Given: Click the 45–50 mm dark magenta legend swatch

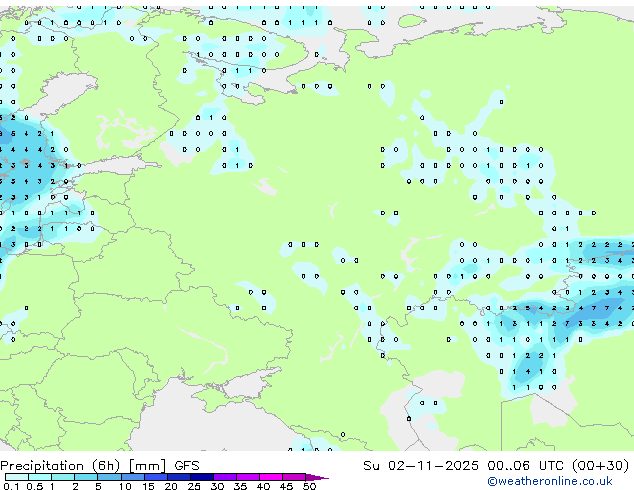Looking at the screenshot, I should 294,477.
